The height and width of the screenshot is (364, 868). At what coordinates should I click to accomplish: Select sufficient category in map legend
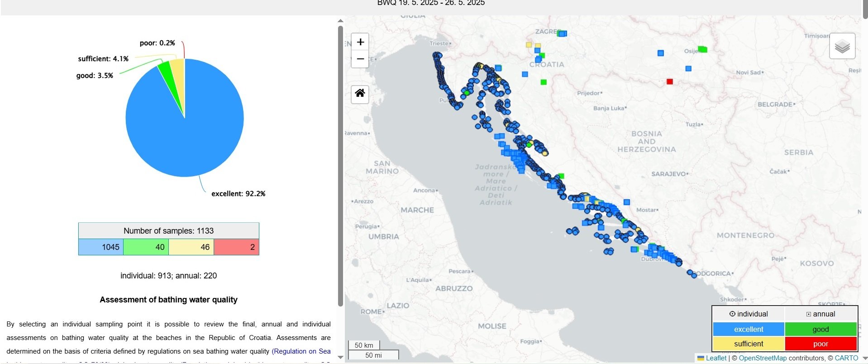pos(749,344)
